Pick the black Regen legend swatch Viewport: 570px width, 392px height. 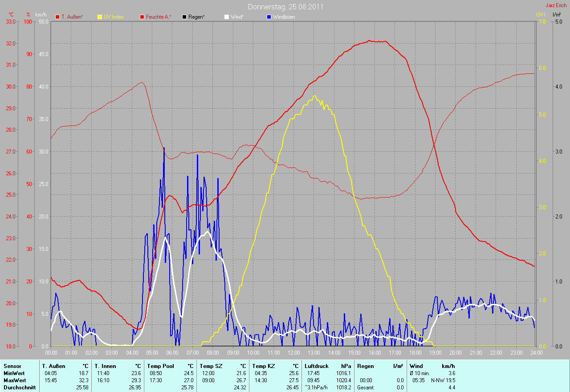tap(184, 17)
